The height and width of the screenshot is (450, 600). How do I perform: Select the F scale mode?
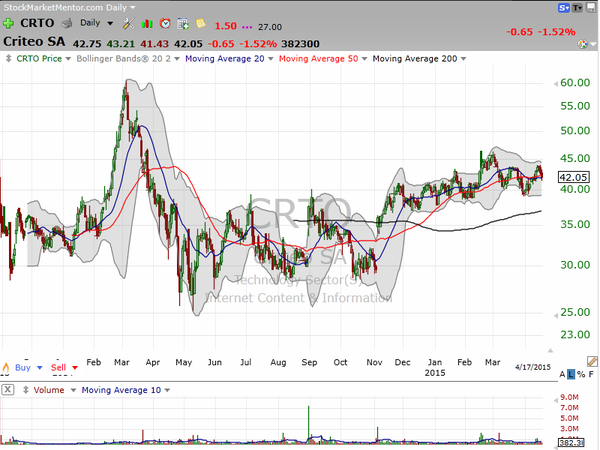[591, 374]
